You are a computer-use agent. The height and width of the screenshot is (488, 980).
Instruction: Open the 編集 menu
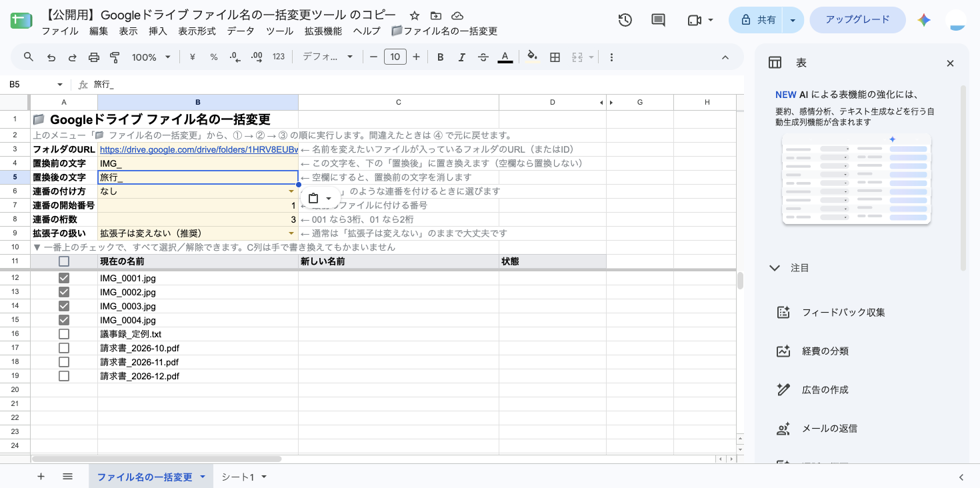pyautogui.click(x=99, y=31)
